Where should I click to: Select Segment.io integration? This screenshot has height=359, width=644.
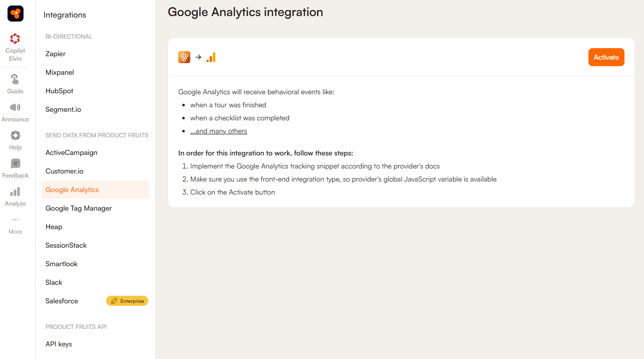tap(63, 109)
